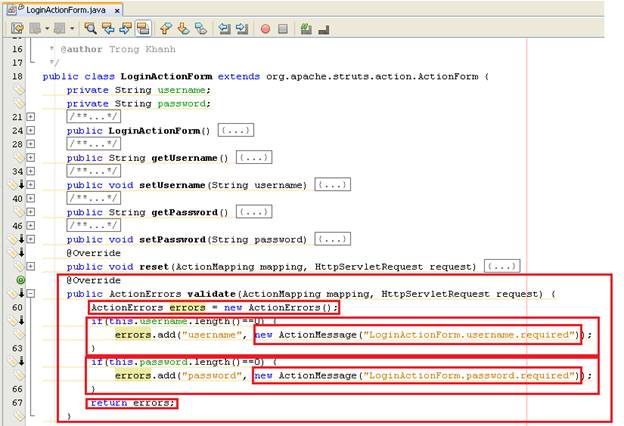The height and width of the screenshot is (426, 624).
Task: Click the validate method name
Action: pos(212,294)
